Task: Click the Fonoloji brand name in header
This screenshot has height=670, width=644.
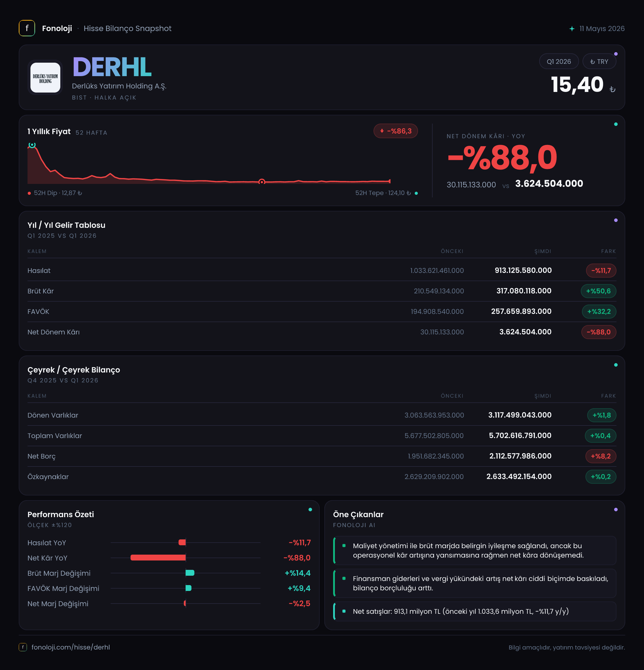Action: pyautogui.click(x=57, y=28)
